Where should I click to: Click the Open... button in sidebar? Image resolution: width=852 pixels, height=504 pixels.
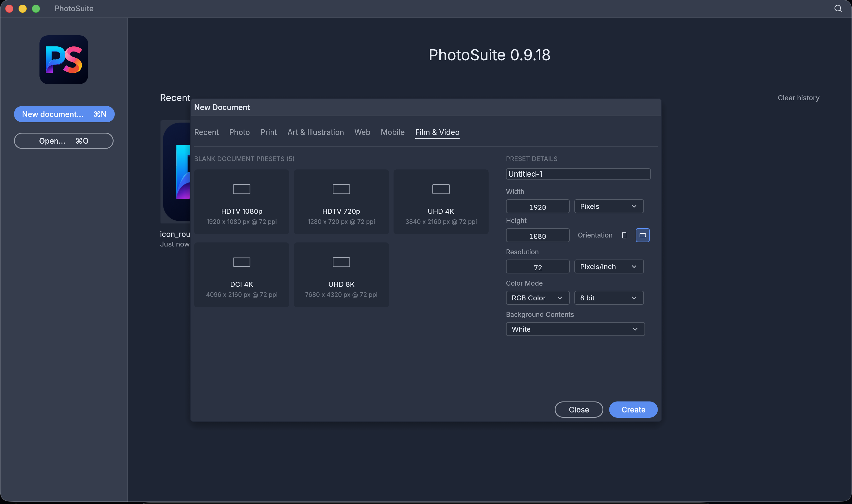coord(63,140)
